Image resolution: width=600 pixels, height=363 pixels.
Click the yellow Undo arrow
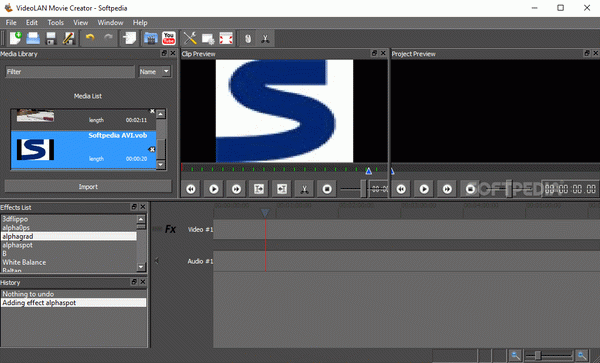click(90, 37)
